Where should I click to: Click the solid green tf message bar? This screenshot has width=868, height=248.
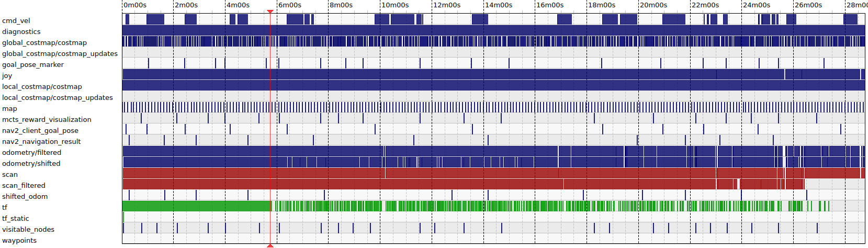196,206
